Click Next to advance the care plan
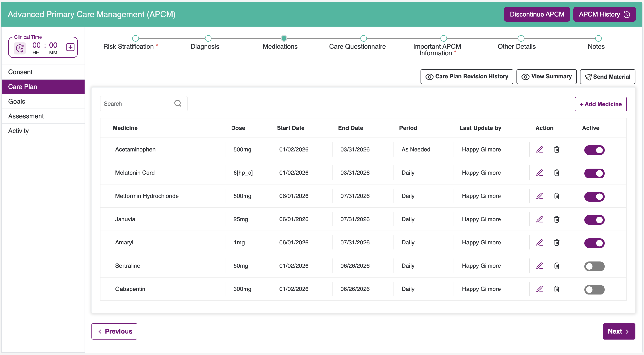 619,331
